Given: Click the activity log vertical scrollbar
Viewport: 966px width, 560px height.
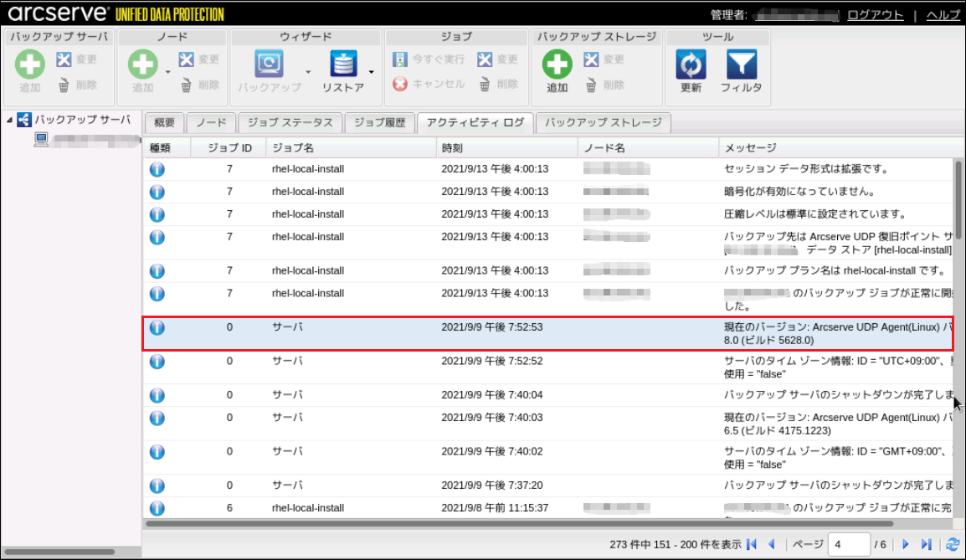Looking at the screenshot, I should pyautogui.click(x=958, y=200).
